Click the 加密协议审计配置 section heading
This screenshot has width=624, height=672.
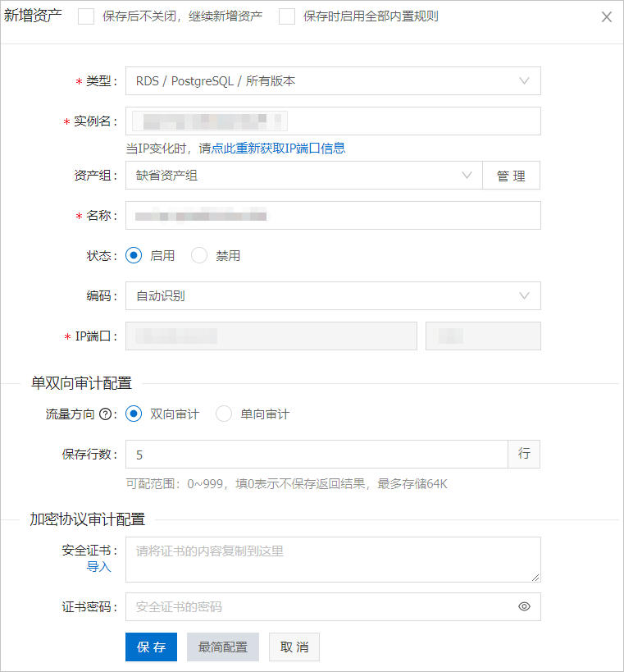coord(88,519)
